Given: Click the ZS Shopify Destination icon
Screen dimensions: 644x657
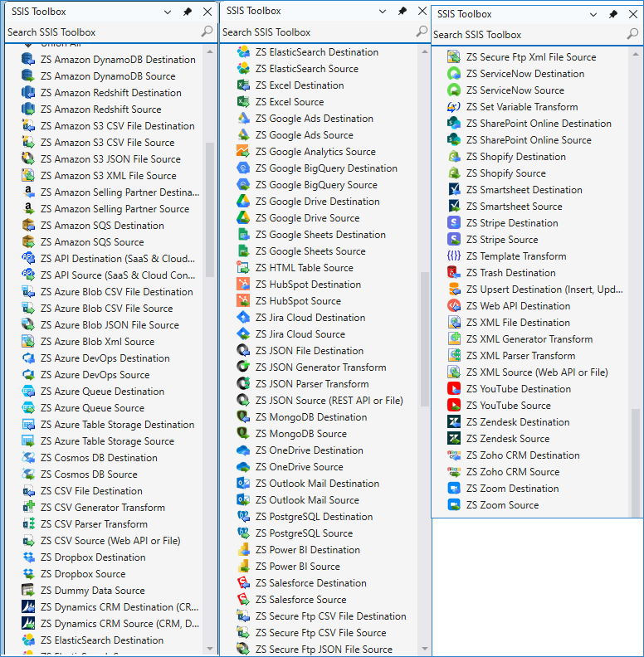Looking at the screenshot, I should (x=454, y=157).
